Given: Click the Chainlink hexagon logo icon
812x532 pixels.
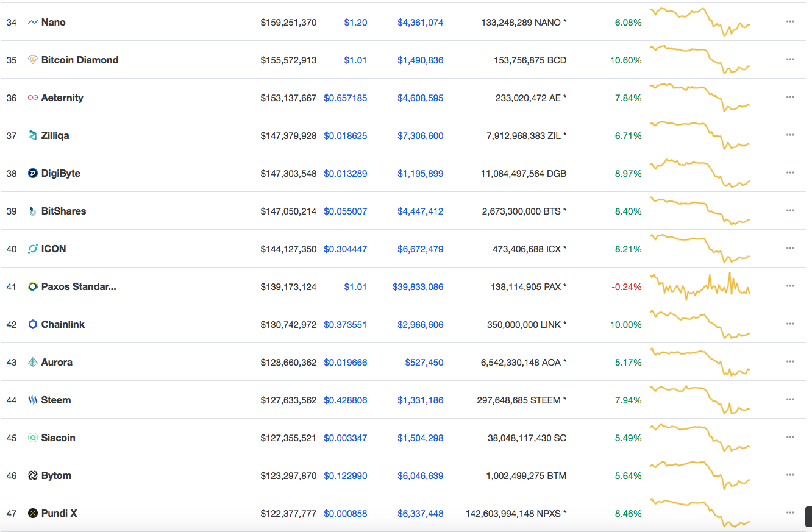Looking at the screenshot, I should click(33, 324).
